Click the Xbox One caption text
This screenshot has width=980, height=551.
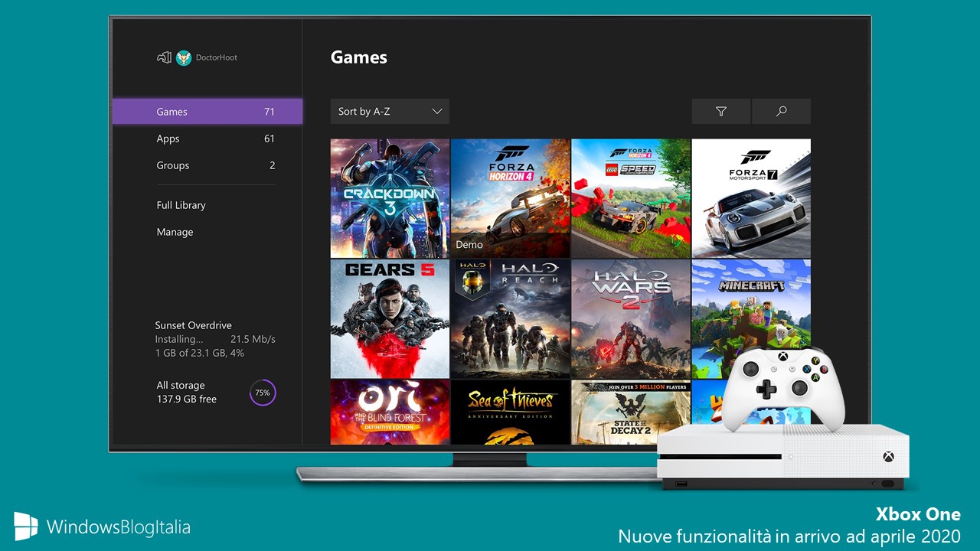[x=918, y=514]
